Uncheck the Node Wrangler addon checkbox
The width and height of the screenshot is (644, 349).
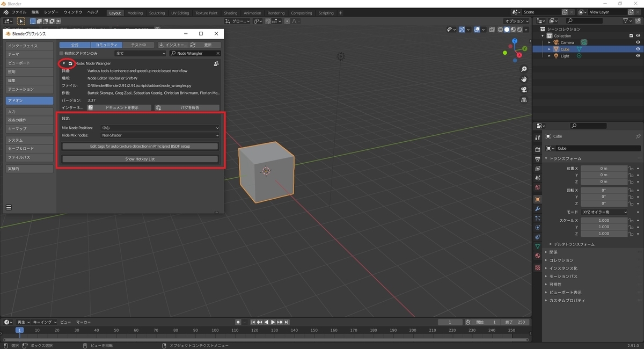70,63
